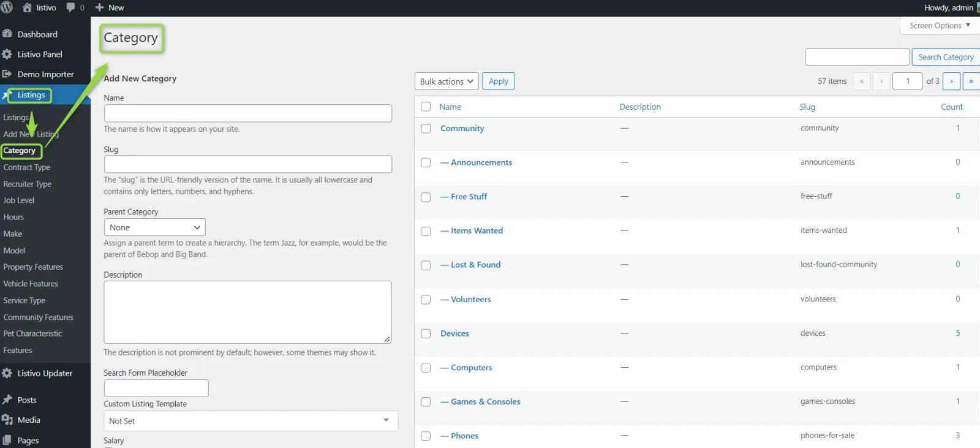This screenshot has height=448, width=980.
Task: Click the Slug input field
Action: [248, 164]
